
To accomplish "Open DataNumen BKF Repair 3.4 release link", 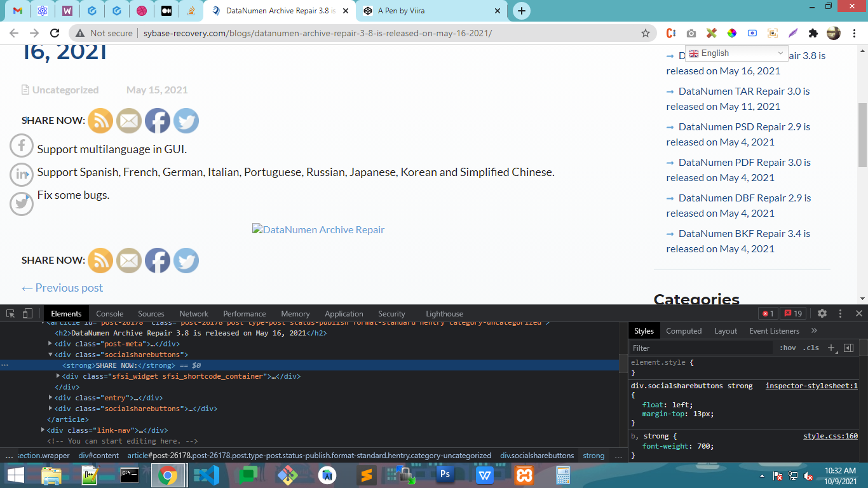I will pyautogui.click(x=738, y=241).
